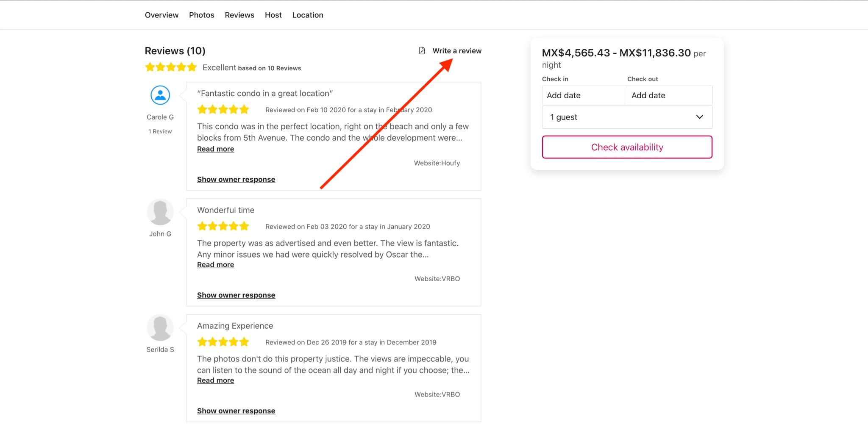Show owner response on the Fantastic condo review
Screen dimensions: 868x427
coord(236,179)
